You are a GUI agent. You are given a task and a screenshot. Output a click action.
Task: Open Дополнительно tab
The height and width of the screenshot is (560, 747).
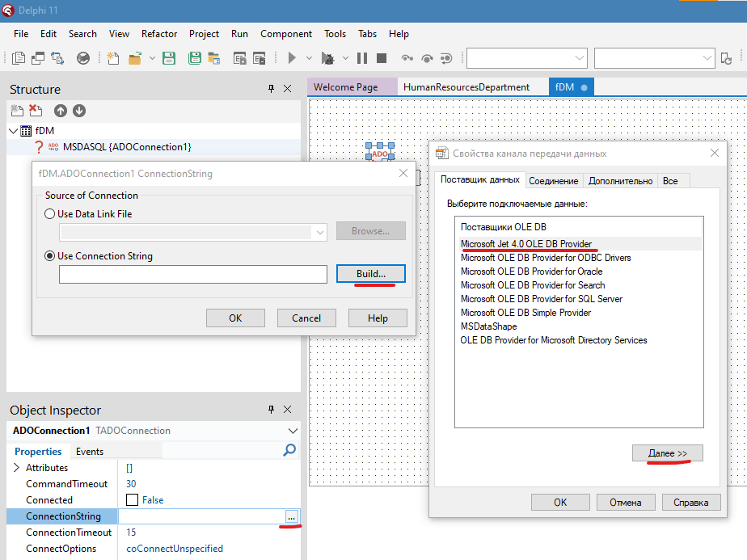(x=620, y=181)
